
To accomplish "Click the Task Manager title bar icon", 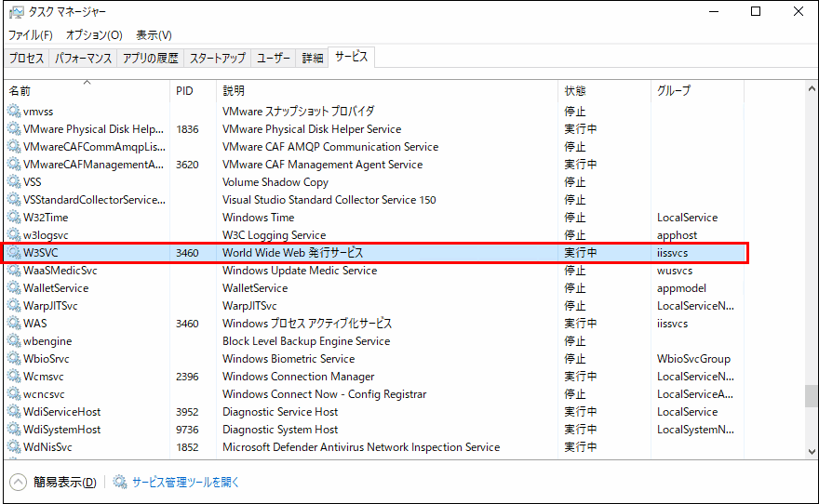I will point(17,11).
